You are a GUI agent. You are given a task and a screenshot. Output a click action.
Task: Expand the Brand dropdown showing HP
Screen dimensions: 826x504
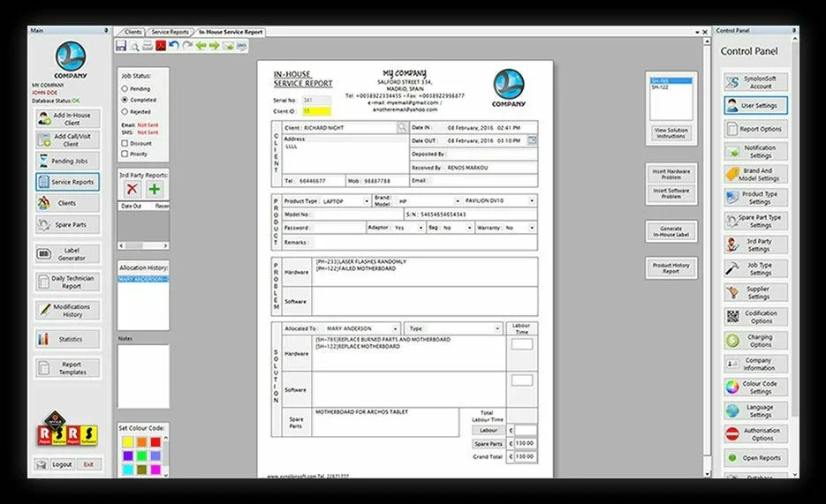pos(457,201)
